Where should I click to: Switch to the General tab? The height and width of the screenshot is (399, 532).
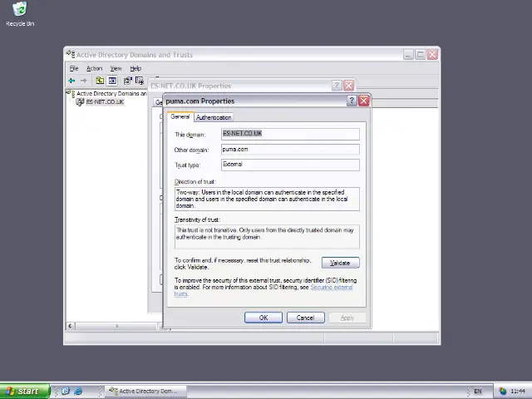tap(180, 116)
